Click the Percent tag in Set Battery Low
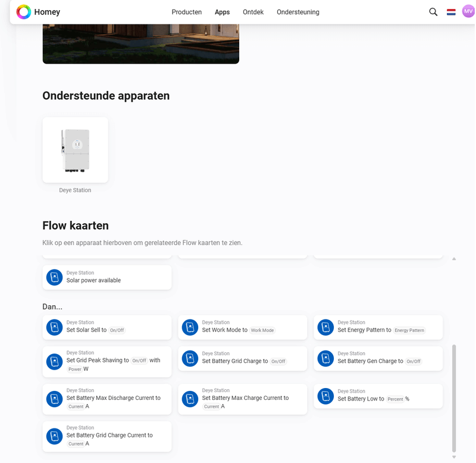476x463 pixels. tap(395, 399)
